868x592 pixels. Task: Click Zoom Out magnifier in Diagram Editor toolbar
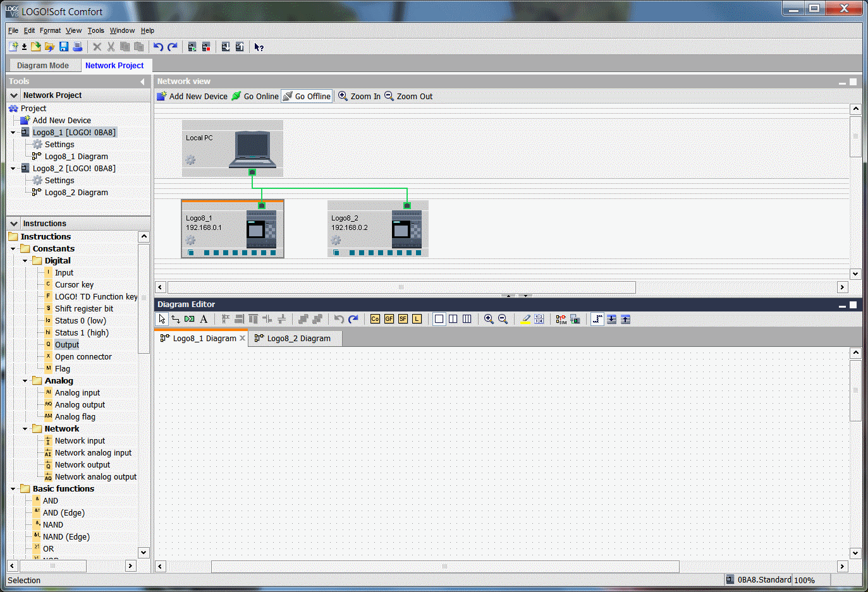coord(503,319)
